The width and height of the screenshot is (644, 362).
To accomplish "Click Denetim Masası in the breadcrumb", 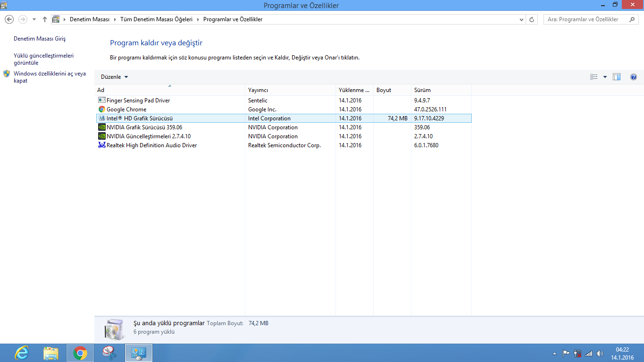I will tap(90, 19).
